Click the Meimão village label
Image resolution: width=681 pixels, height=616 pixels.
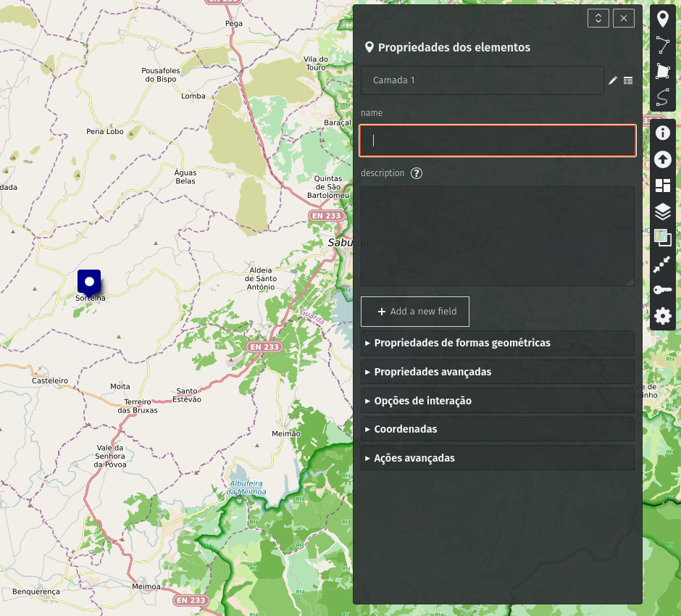[285, 433]
